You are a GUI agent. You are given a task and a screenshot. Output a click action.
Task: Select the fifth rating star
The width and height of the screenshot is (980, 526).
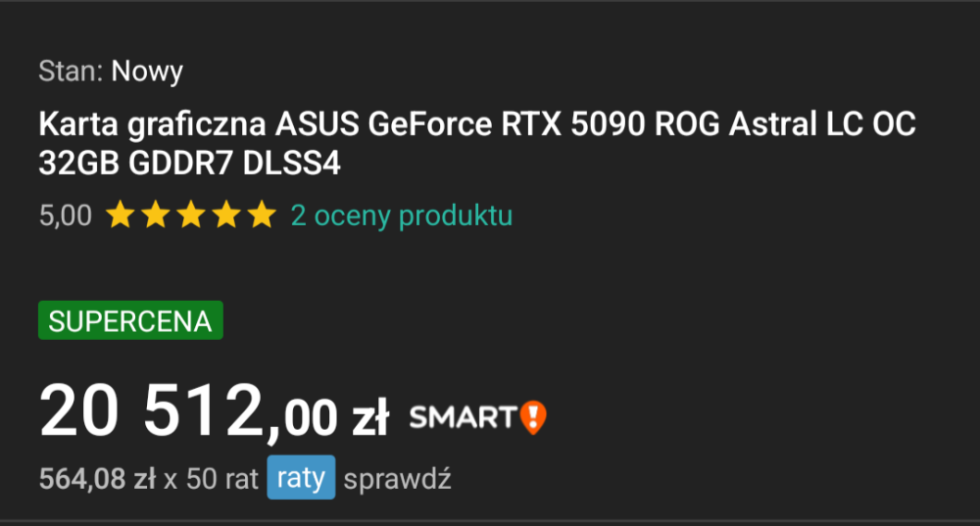coord(262,215)
